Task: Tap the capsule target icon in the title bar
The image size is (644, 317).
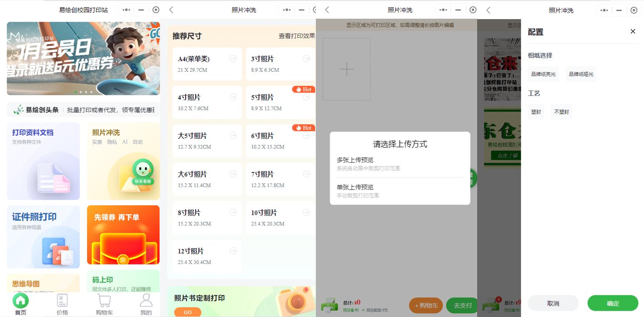Action: (155, 10)
